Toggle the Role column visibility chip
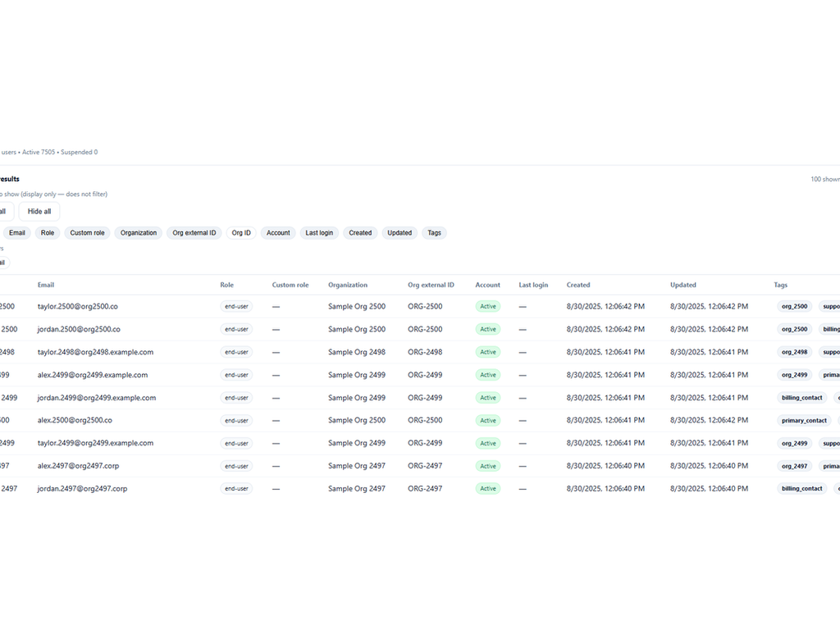Image resolution: width=840 pixels, height=630 pixels. [x=48, y=233]
